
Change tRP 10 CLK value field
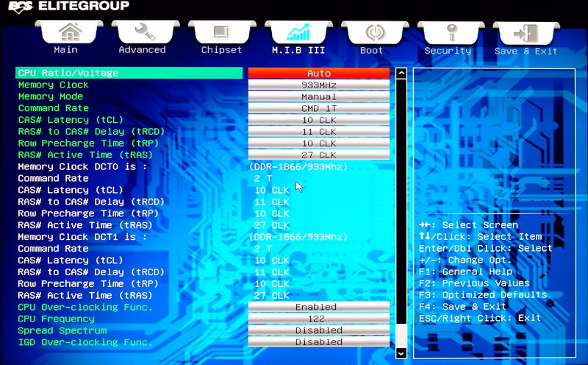tap(319, 143)
